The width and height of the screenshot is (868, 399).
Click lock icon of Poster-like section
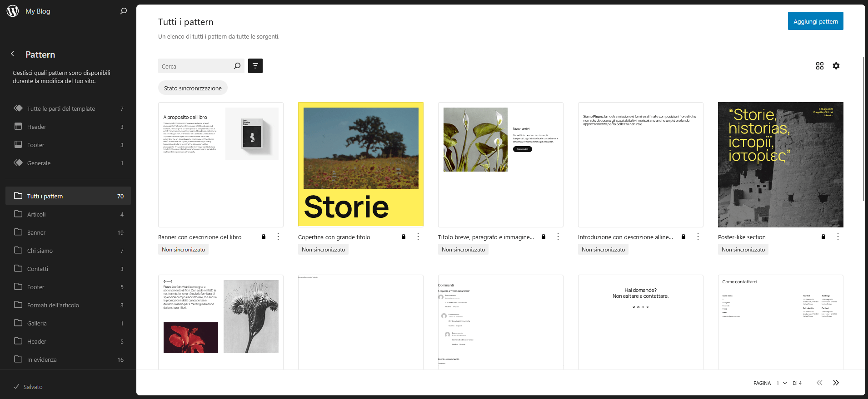pos(823,236)
